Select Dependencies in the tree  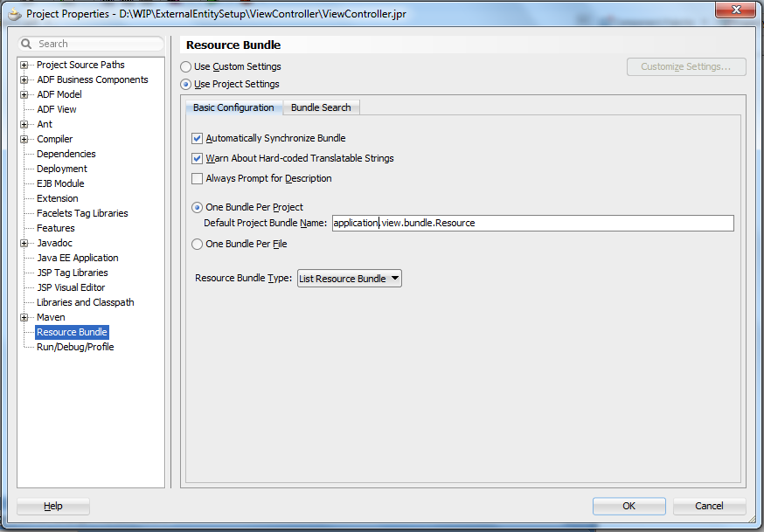(66, 154)
